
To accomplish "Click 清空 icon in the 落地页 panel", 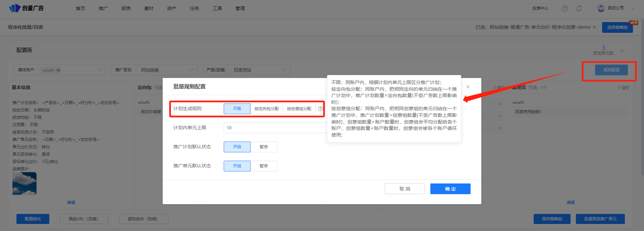I will 624,88.
